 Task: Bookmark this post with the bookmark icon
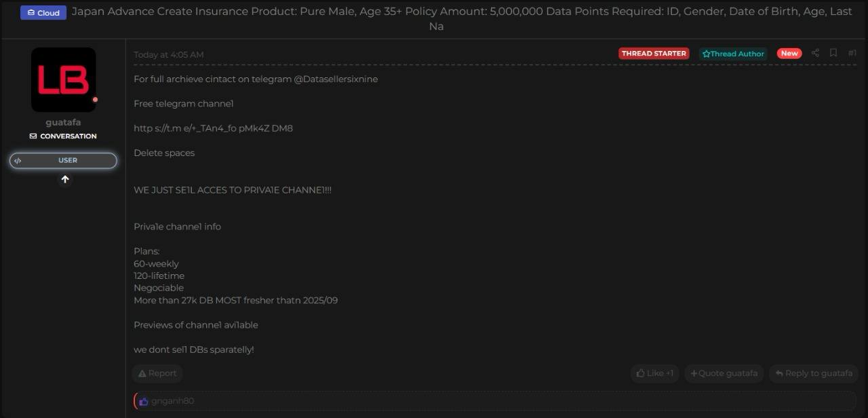pyautogui.click(x=833, y=53)
